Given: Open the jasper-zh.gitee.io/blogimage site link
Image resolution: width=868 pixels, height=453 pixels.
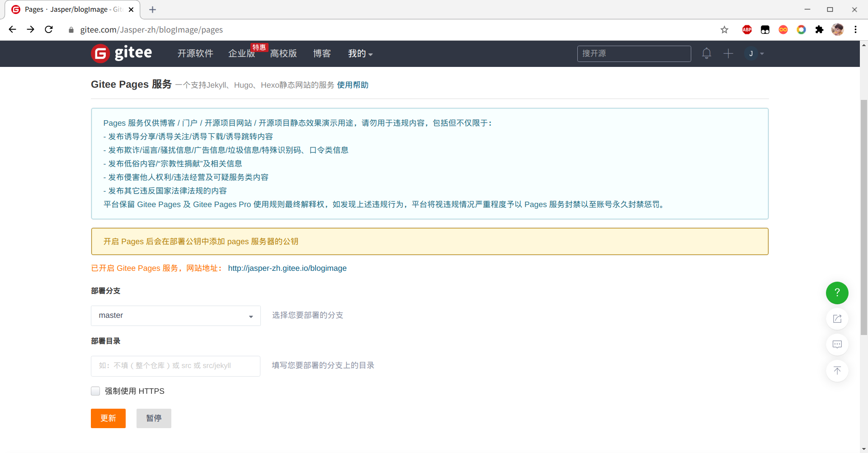Looking at the screenshot, I should point(287,268).
